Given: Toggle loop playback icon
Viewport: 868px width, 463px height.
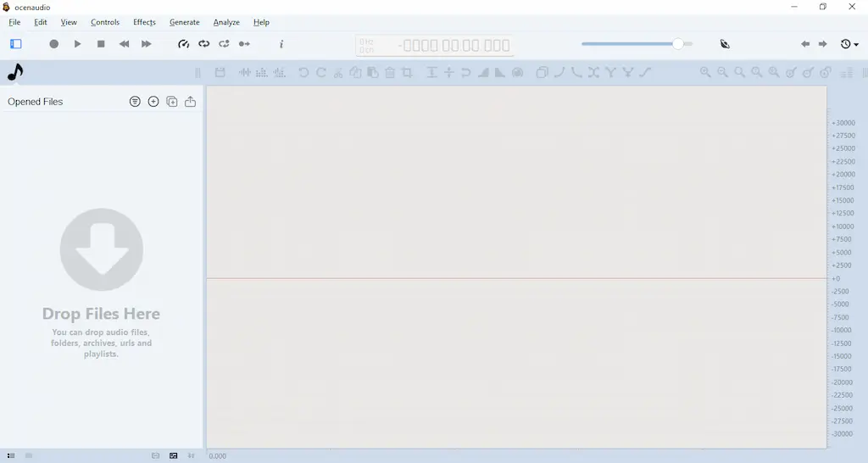Looking at the screenshot, I should pos(203,44).
